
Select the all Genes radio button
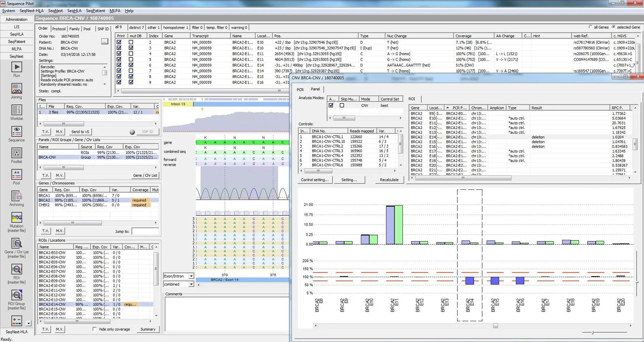coord(590,27)
